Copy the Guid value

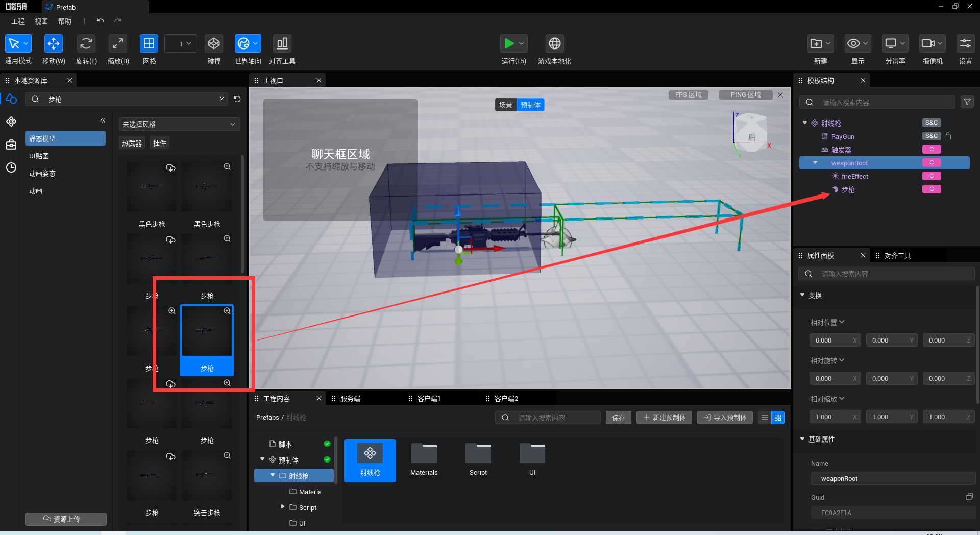pos(969,497)
